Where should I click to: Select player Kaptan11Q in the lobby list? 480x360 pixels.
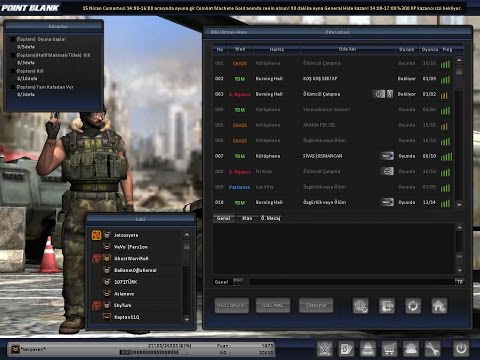click(x=136, y=317)
